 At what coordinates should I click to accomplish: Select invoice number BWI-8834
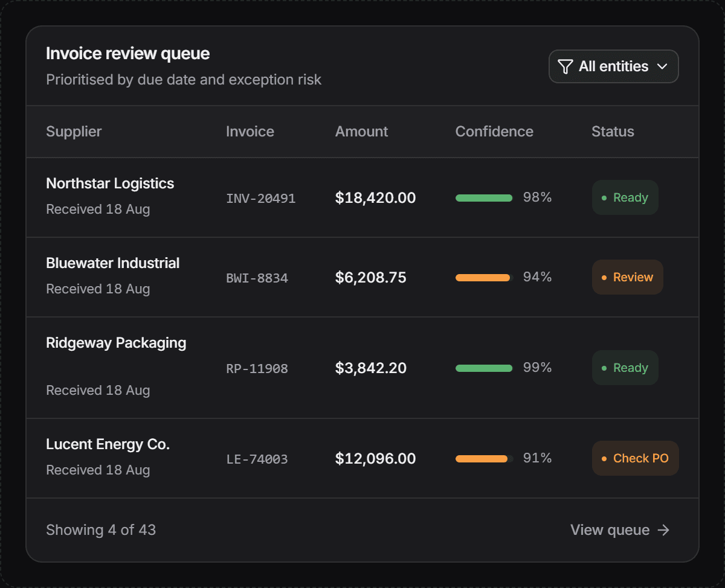[x=257, y=278]
